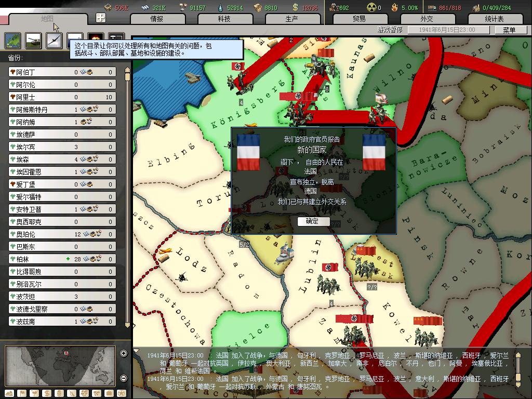Click the date field 1941年6月15日23:00
532x399 pixels.
[x=448, y=30]
